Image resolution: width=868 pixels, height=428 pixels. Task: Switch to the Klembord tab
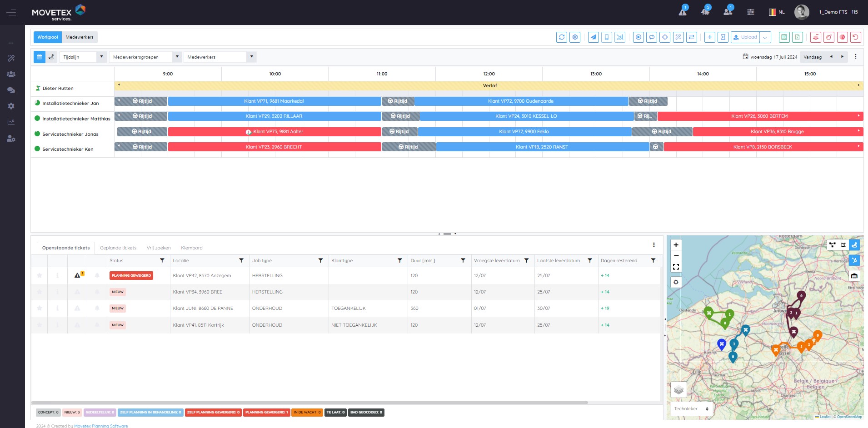click(192, 248)
